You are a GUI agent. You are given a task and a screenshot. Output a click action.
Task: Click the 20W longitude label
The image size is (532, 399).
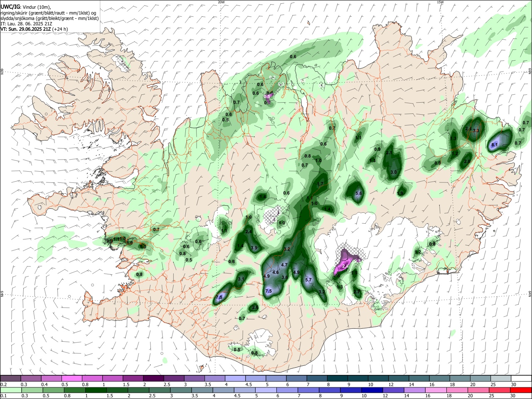221,2
